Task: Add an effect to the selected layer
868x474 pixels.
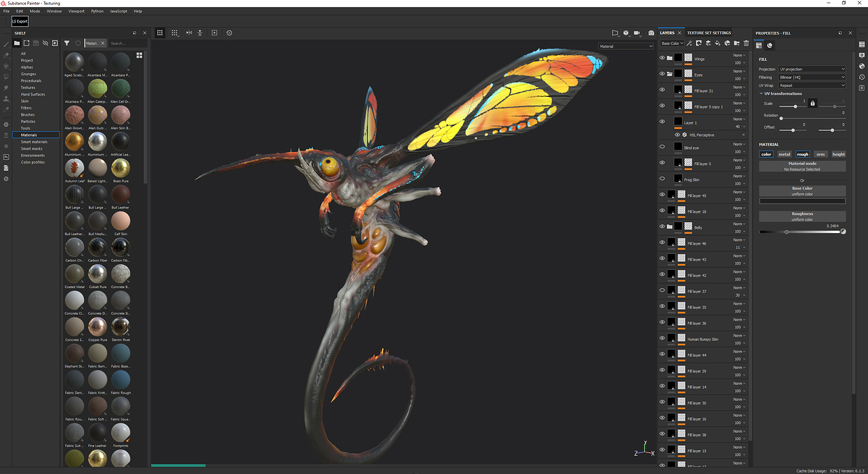Action: click(689, 44)
